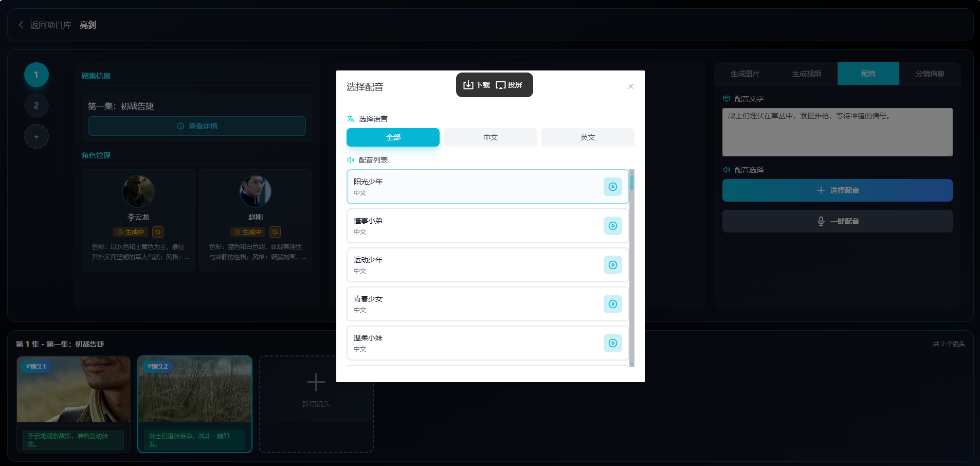Open 查看详情 episode details
The width and height of the screenshot is (980, 466).
coord(197,126)
